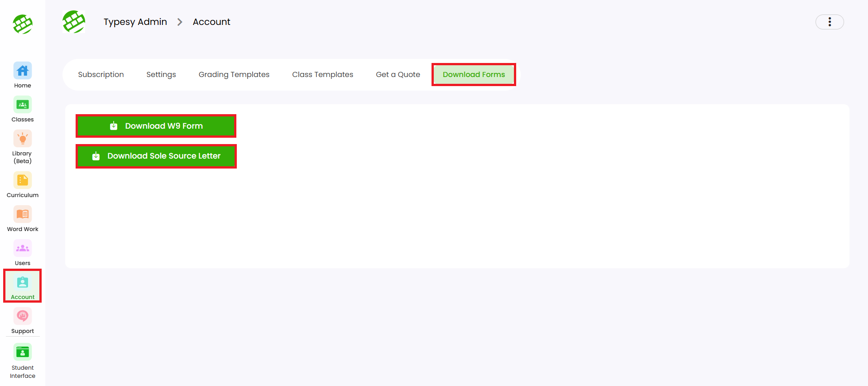Click the Download W9 Form button
Image resolution: width=868 pixels, height=386 pixels.
point(156,126)
